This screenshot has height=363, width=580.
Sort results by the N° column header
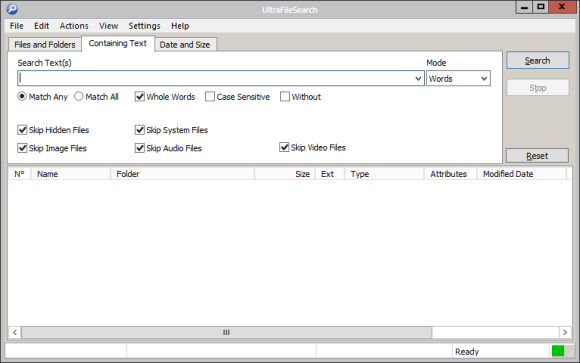(20, 174)
